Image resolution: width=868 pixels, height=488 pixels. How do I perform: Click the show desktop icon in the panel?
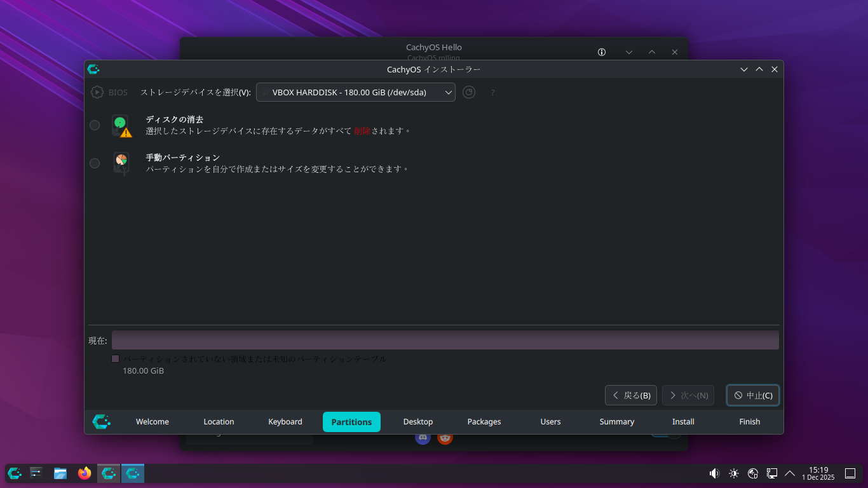point(850,473)
